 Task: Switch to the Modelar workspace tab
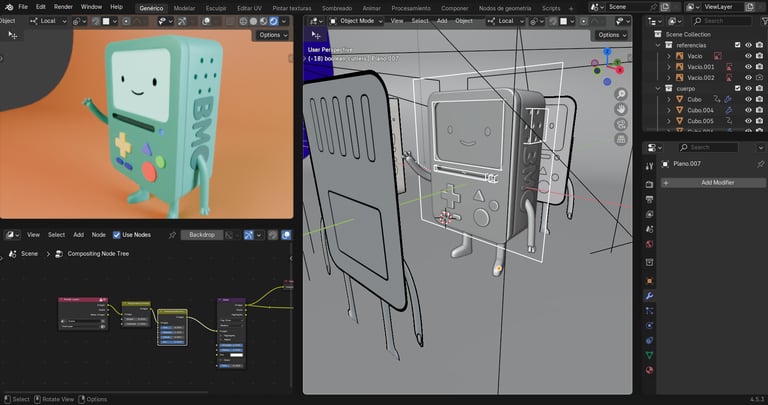(x=184, y=8)
